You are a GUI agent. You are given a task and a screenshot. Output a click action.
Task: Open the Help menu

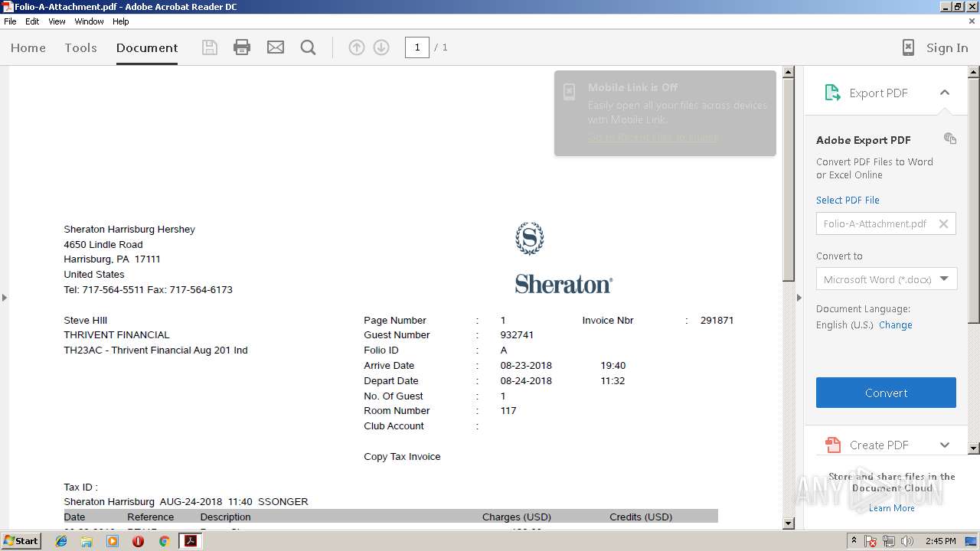click(121, 21)
